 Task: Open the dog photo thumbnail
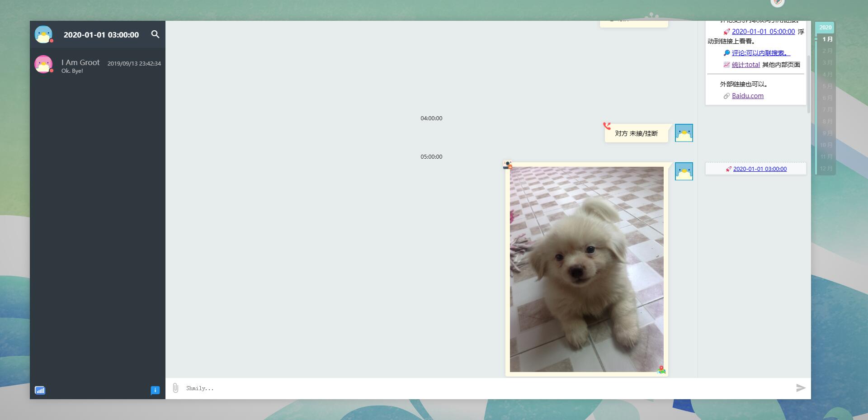[586, 269]
